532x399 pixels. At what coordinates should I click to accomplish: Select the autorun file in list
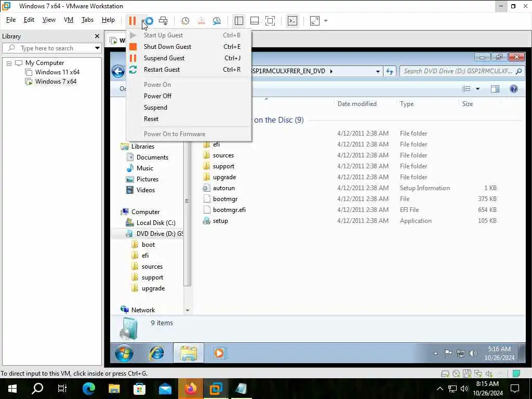223,188
